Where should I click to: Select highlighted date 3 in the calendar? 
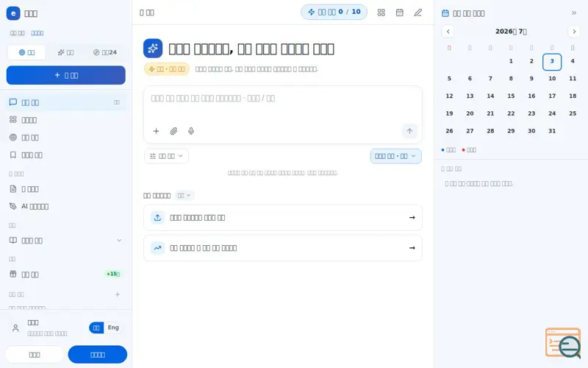(x=552, y=61)
